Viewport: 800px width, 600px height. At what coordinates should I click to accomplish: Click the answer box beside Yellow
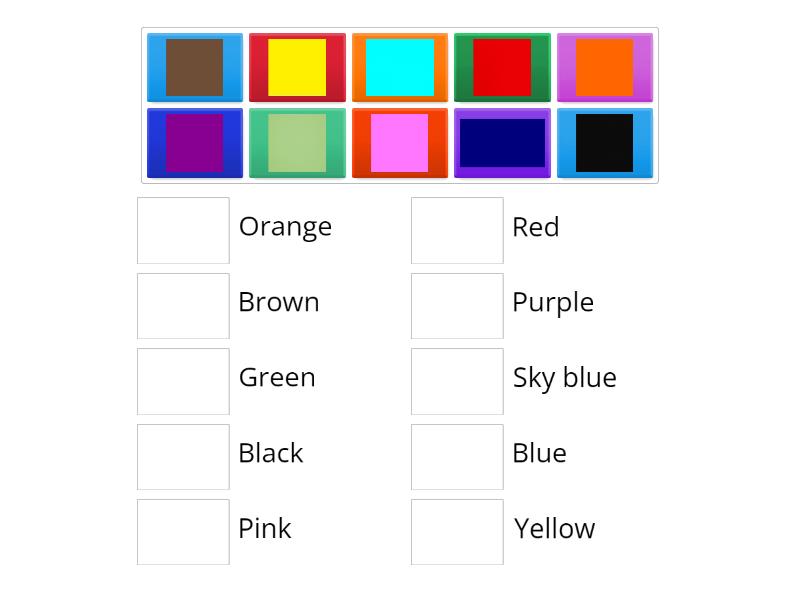click(x=457, y=531)
